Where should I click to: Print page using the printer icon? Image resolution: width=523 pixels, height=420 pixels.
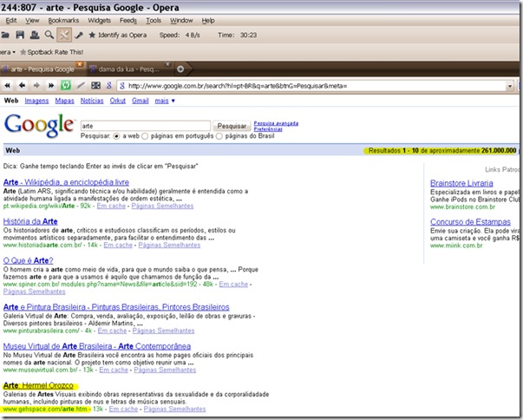35,35
